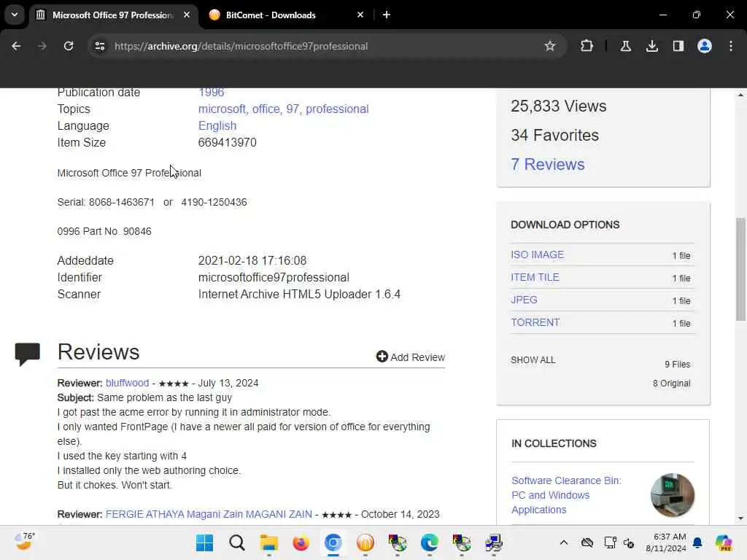Screen dimensions: 747x560
Task: Select the serial number text line
Action: click(x=152, y=202)
